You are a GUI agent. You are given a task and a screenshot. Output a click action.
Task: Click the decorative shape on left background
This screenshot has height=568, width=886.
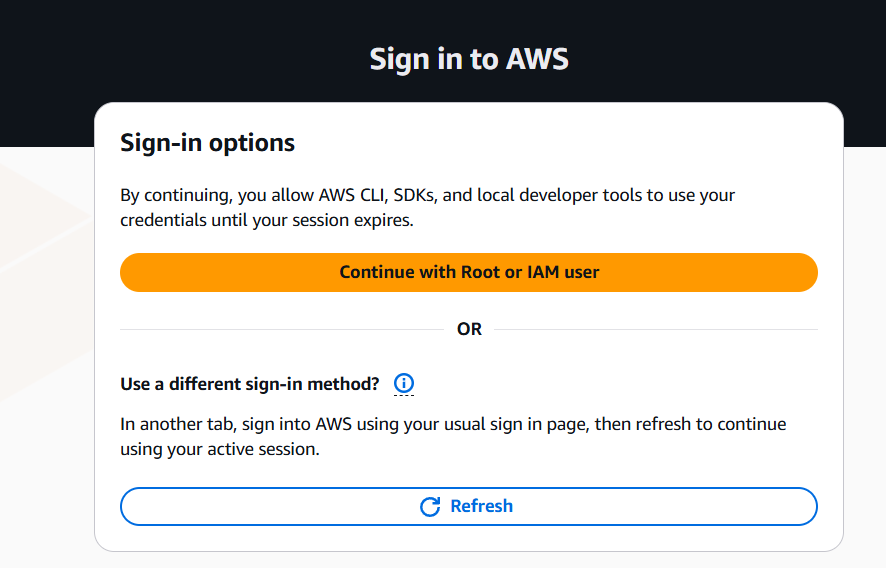pyautogui.click(x=40, y=250)
